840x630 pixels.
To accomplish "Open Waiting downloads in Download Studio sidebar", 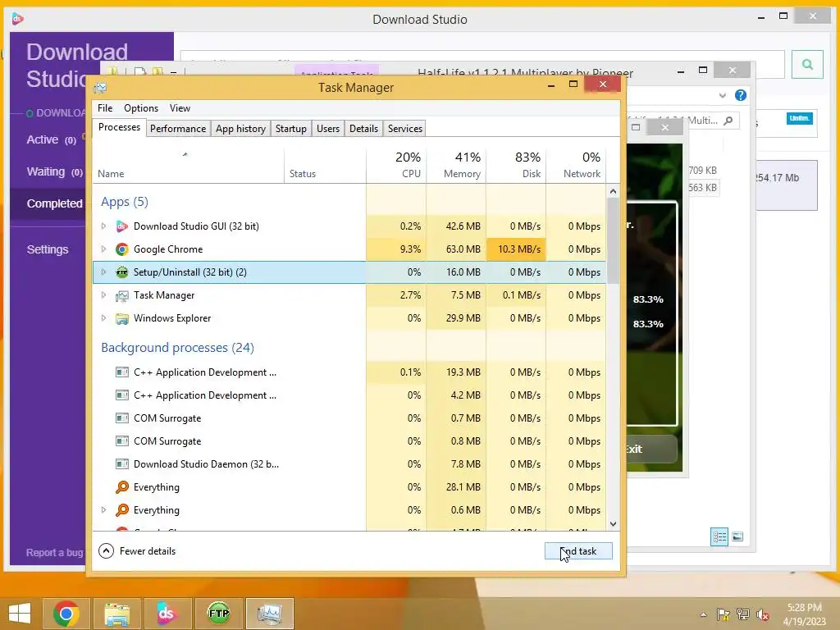I will 55,172.
